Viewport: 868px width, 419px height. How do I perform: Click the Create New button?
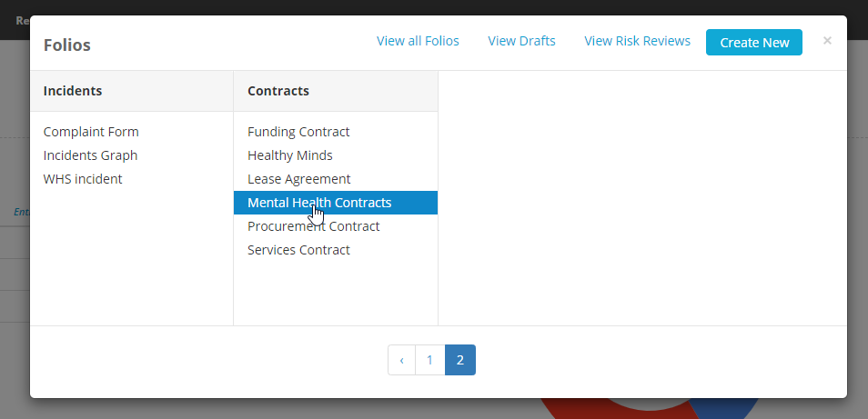tap(753, 43)
